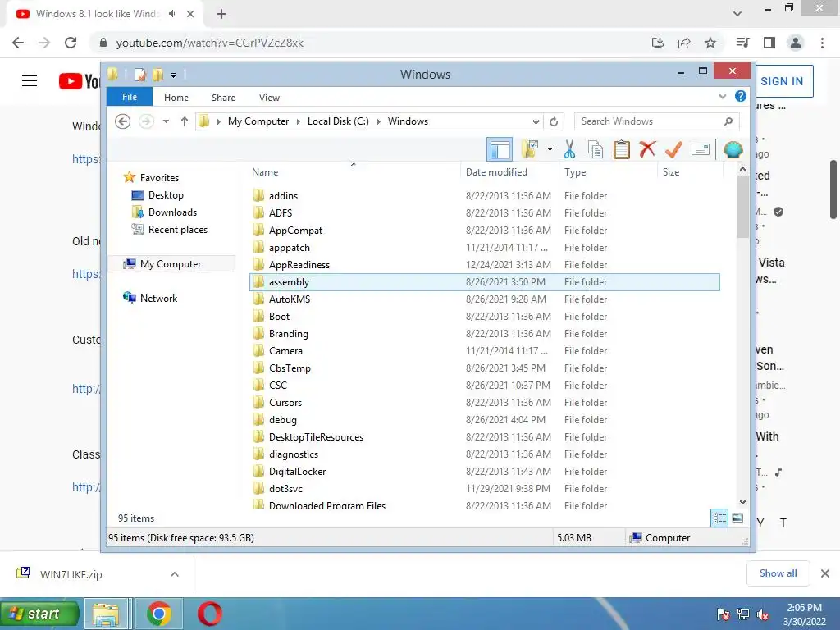Click the Rename icon in Explorer toolbar
The height and width of the screenshot is (630, 840).
pos(701,149)
